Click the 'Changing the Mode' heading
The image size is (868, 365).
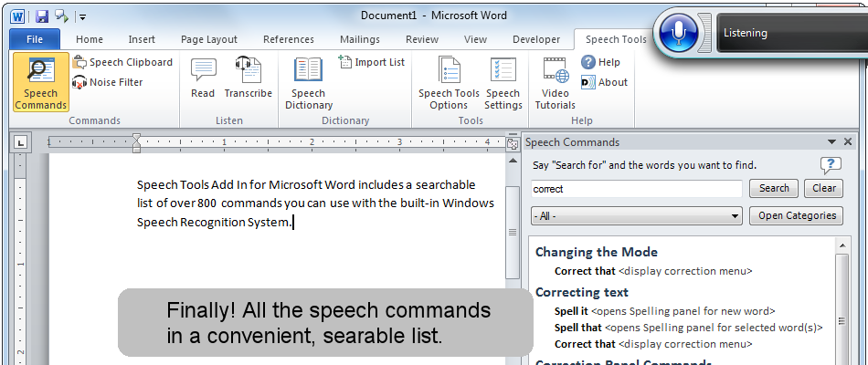[x=597, y=252]
